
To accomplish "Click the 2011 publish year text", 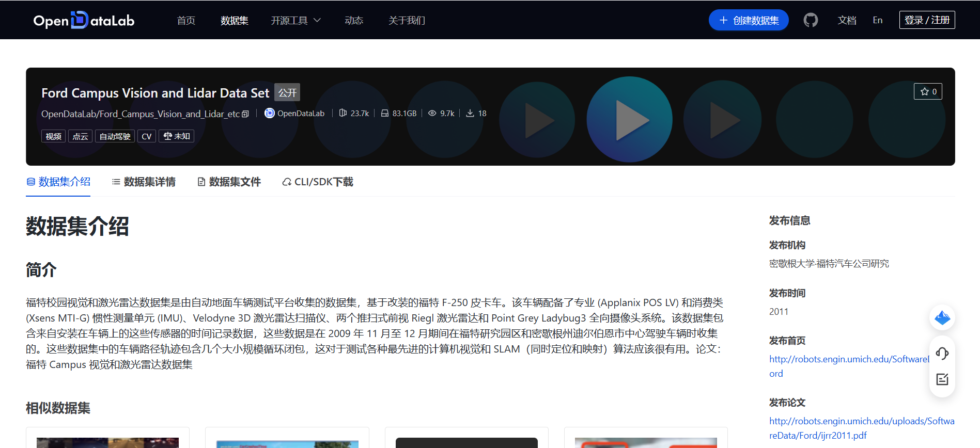I will tap(779, 312).
